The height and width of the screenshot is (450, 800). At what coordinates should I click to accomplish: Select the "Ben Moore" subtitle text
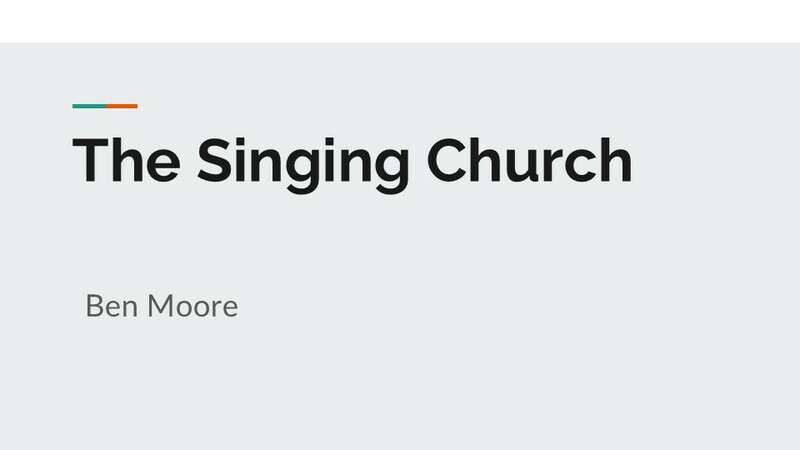click(162, 306)
